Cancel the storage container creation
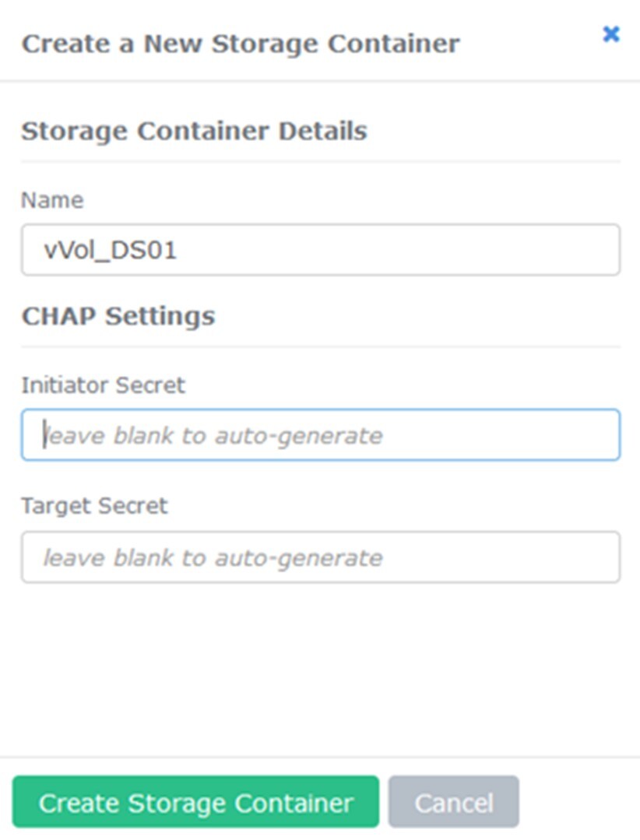640x840 pixels. 453,802
